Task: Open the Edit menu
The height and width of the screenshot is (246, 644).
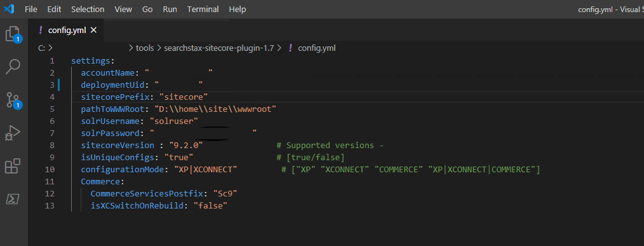Action: pos(54,9)
